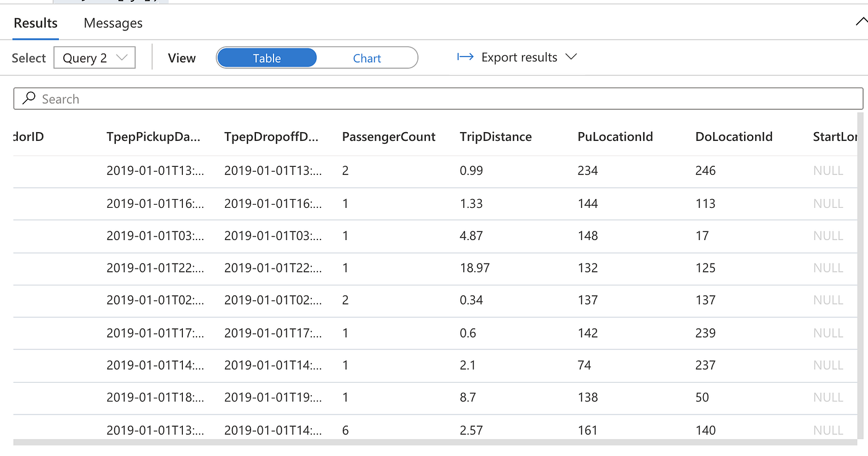Open the Messages tab
This screenshot has height=456, width=868.
[x=113, y=23]
